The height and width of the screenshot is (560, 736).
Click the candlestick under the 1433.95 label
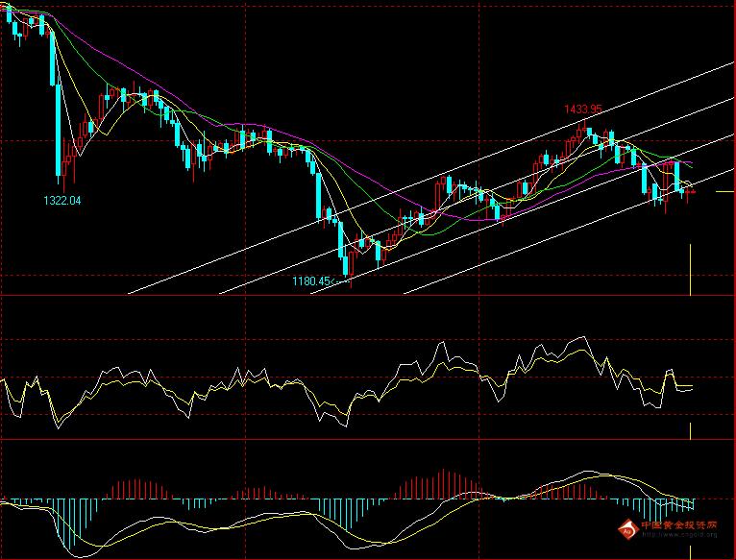pos(584,129)
